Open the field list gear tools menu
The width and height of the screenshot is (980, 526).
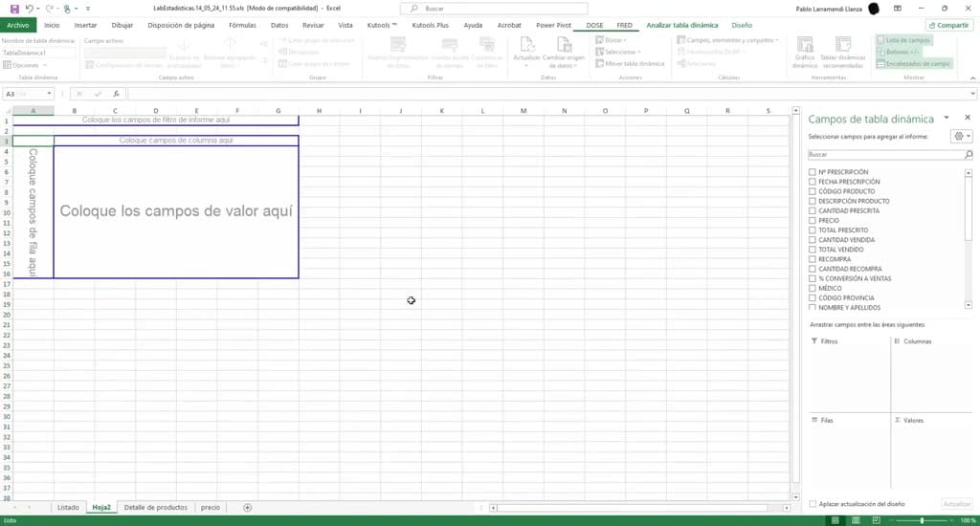[961, 136]
